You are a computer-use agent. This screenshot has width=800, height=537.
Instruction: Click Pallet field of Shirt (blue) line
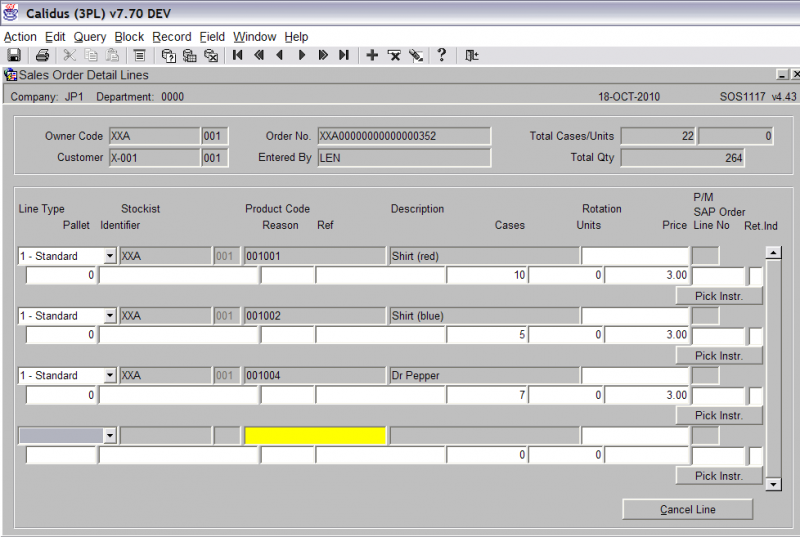[61, 335]
